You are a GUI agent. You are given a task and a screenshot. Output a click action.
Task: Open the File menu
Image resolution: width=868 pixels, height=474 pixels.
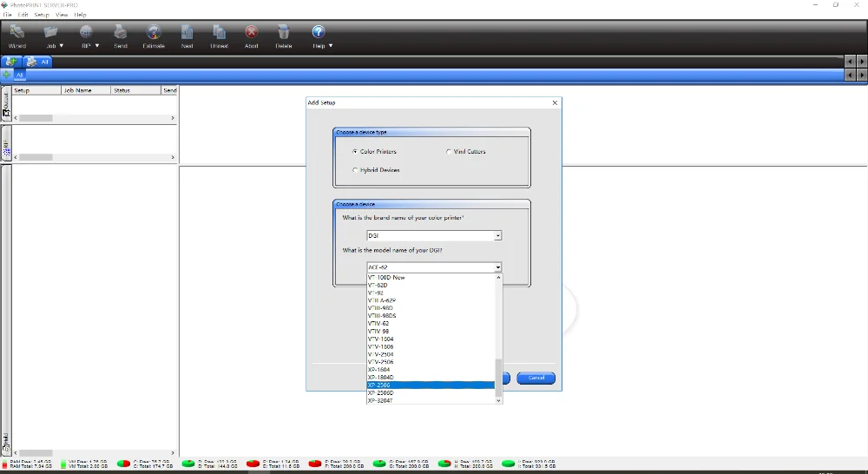tap(7, 15)
